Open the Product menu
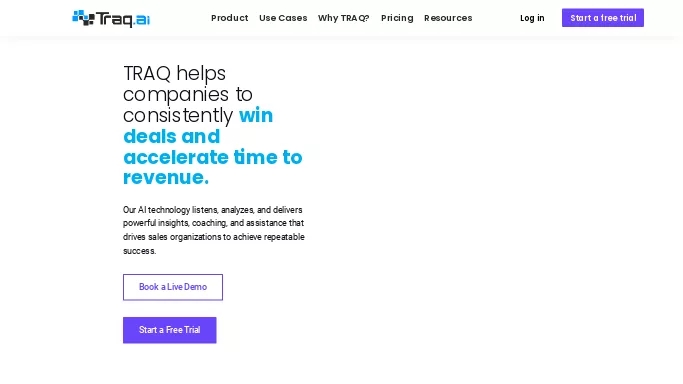The image size is (683, 384). click(x=230, y=18)
